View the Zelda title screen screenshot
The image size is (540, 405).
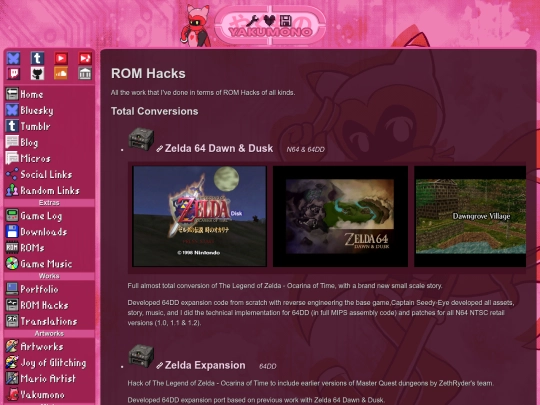tap(200, 216)
